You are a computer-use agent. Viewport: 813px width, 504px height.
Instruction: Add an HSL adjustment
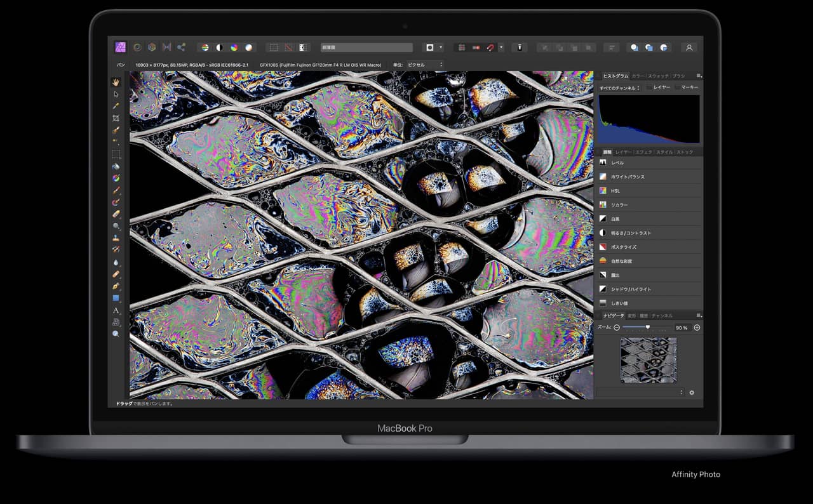pyautogui.click(x=615, y=190)
